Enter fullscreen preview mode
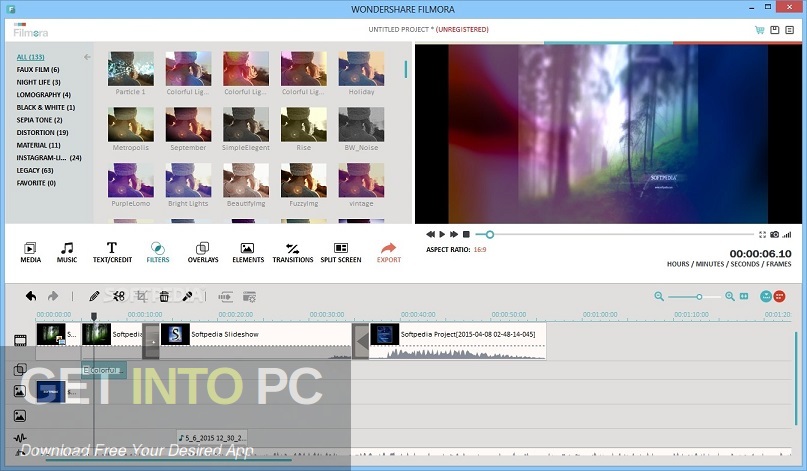This screenshot has width=807, height=471. coord(762,235)
